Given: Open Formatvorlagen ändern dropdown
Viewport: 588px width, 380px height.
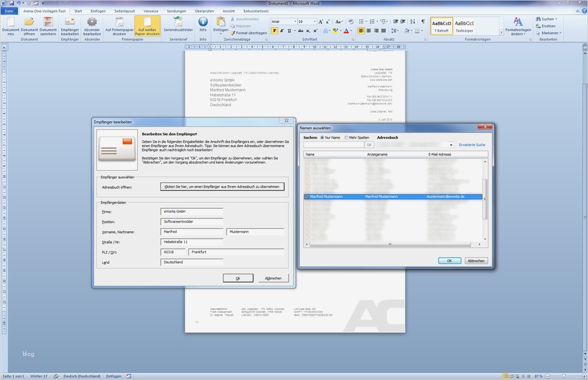Looking at the screenshot, I should pyautogui.click(x=518, y=26).
